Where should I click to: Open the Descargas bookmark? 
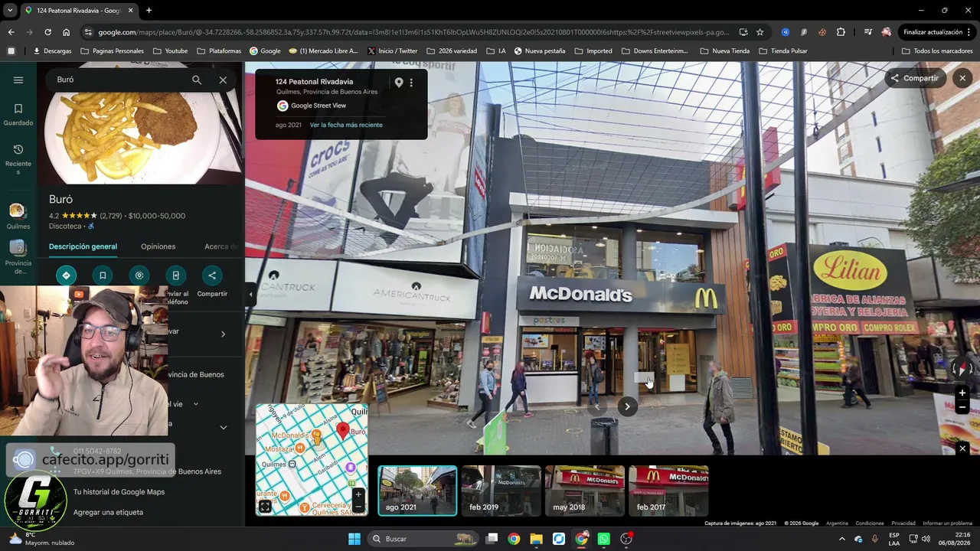pos(52,51)
